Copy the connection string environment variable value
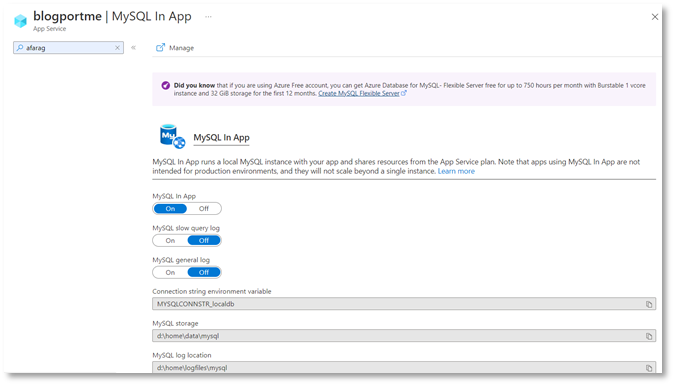 pyautogui.click(x=649, y=304)
